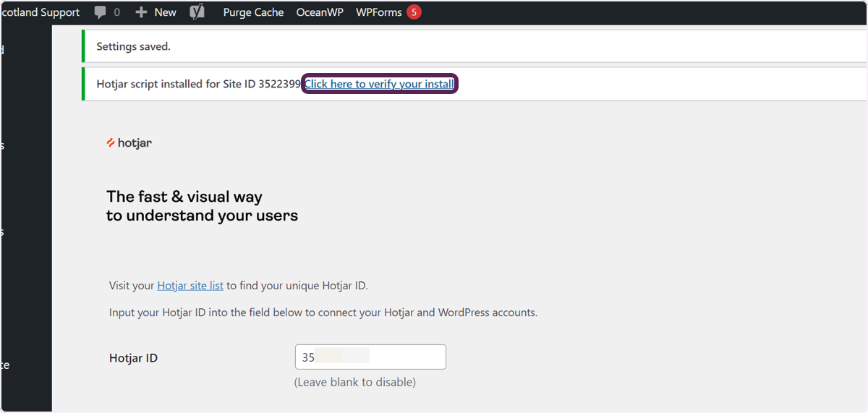868x413 pixels.
Task: Open the Scotland Support site menu
Action: (x=40, y=12)
